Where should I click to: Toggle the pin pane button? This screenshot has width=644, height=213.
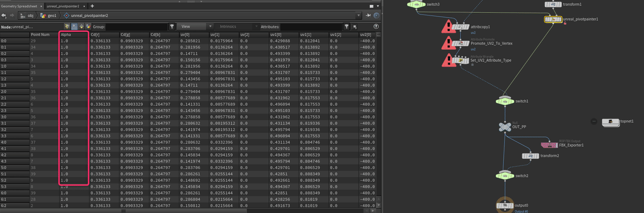[369, 16]
